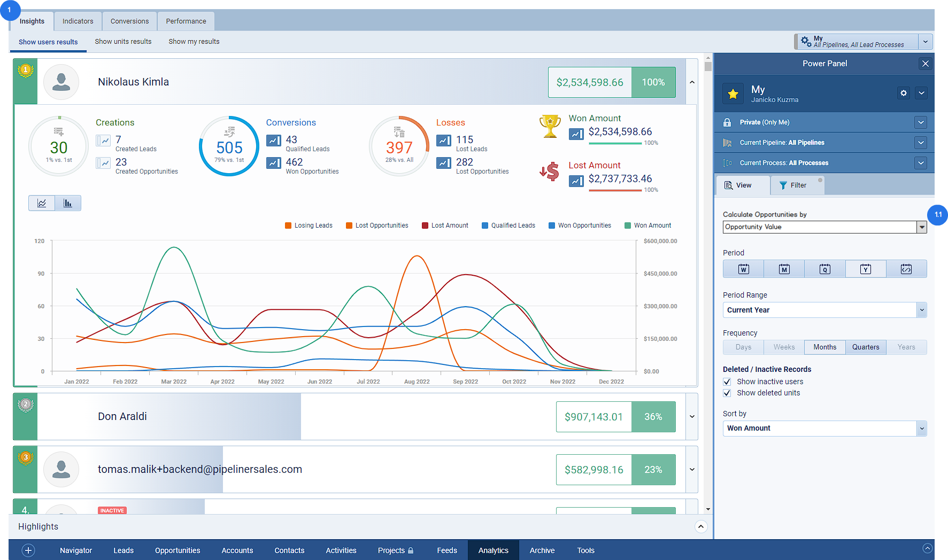Image resolution: width=948 pixels, height=560 pixels.
Task: Expand Don Araldi's results row
Action: point(692,417)
